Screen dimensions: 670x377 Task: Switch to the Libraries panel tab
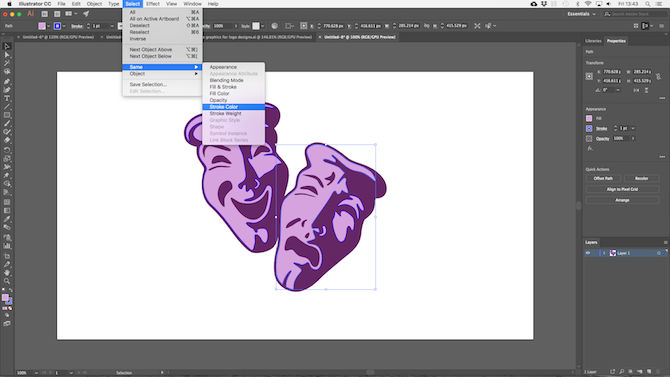(x=593, y=41)
